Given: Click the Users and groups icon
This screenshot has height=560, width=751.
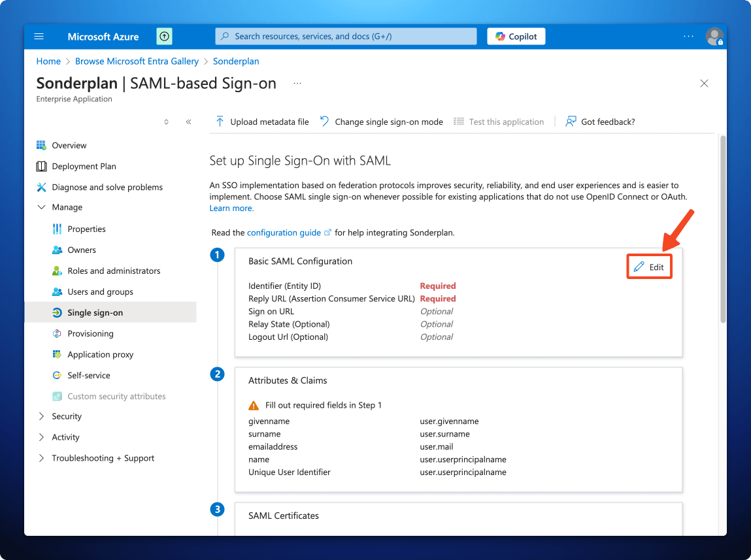Looking at the screenshot, I should coord(57,291).
